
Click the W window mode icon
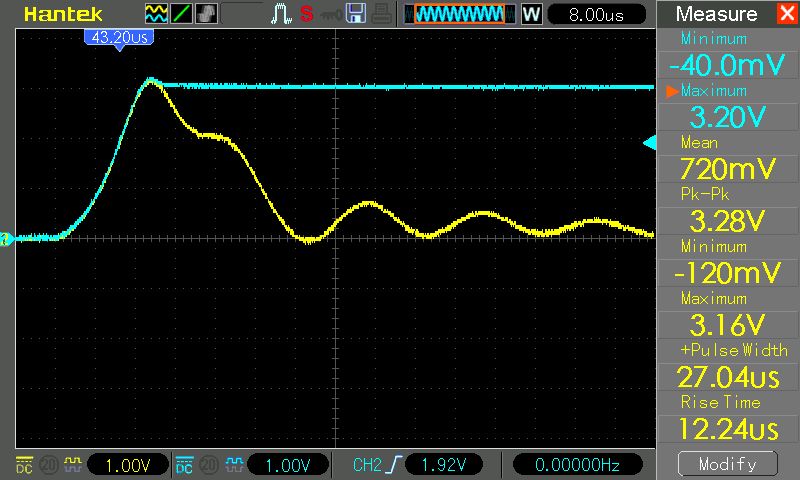click(531, 15)
